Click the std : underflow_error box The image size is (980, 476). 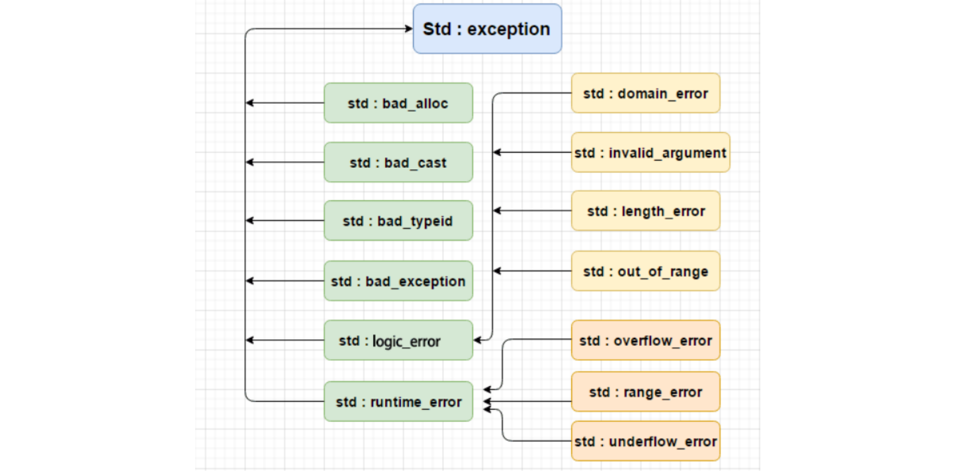tap(646, 441)
